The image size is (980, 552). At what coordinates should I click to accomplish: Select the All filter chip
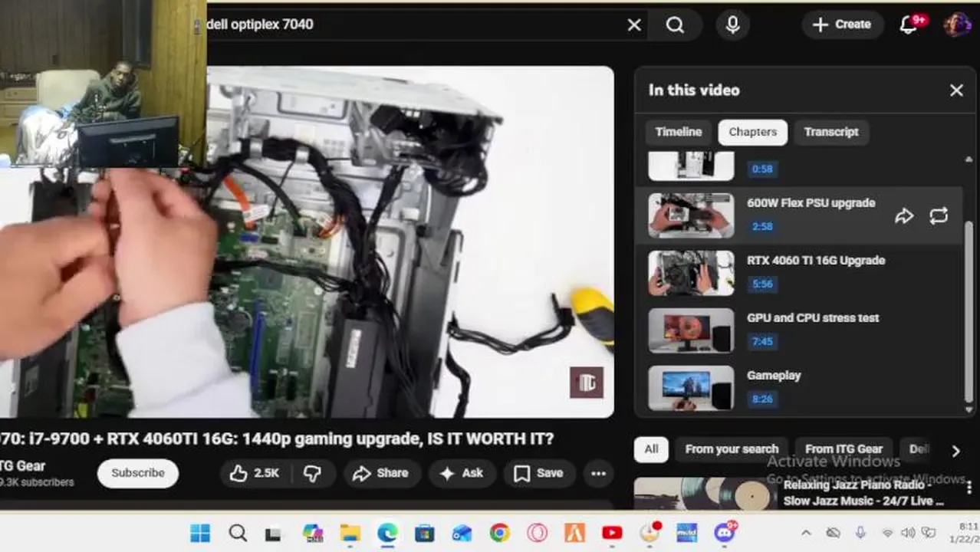pyautogui.click(x=651, y=449)
